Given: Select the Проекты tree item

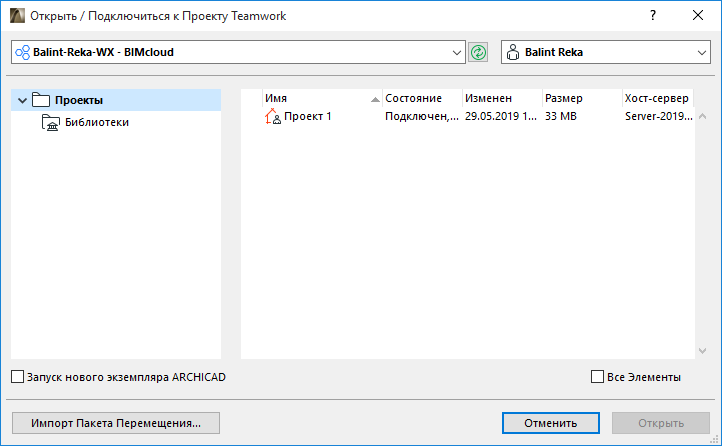Looking at the screenshot, I should click(x=116, y=100).
